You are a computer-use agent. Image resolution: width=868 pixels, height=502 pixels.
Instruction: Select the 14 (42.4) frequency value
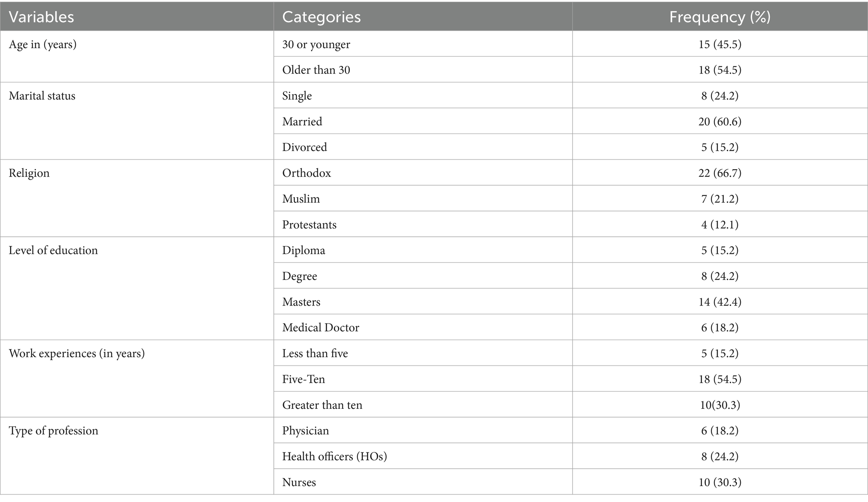pos(720,302)
